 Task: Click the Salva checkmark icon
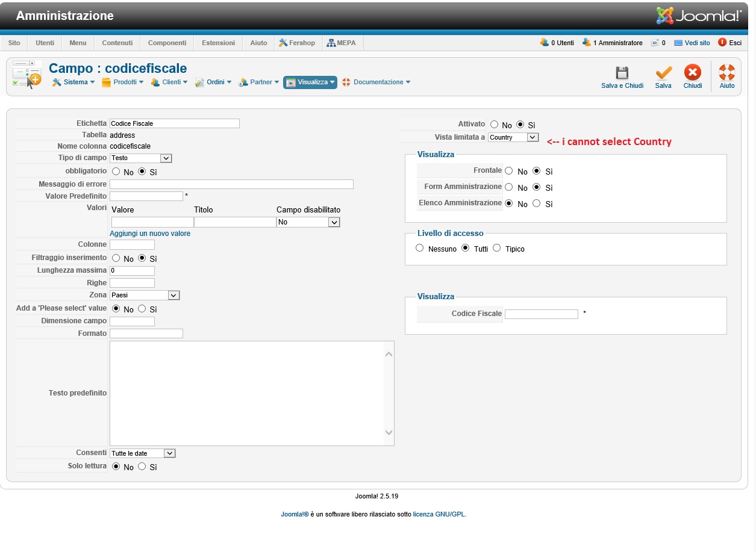tap(663, 73)
